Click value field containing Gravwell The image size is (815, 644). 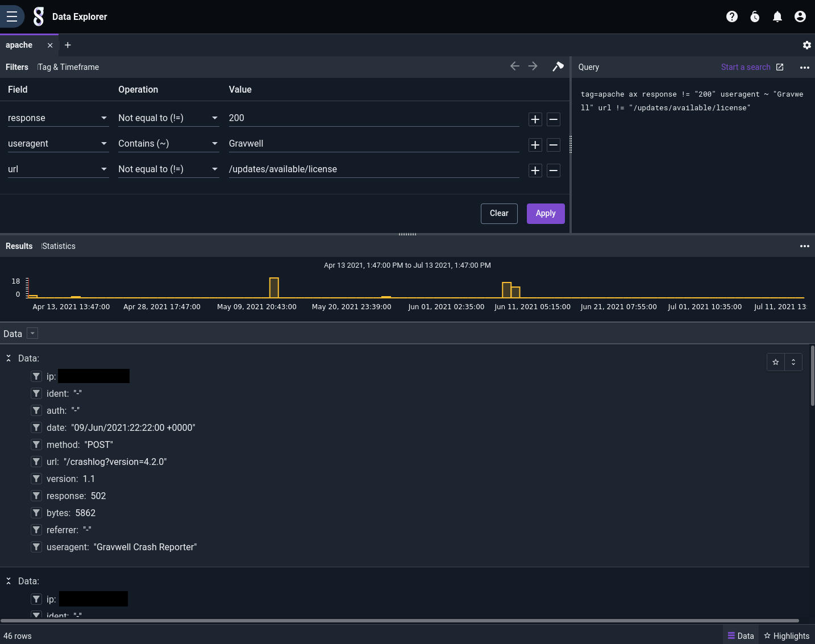(x=374, y=143)
